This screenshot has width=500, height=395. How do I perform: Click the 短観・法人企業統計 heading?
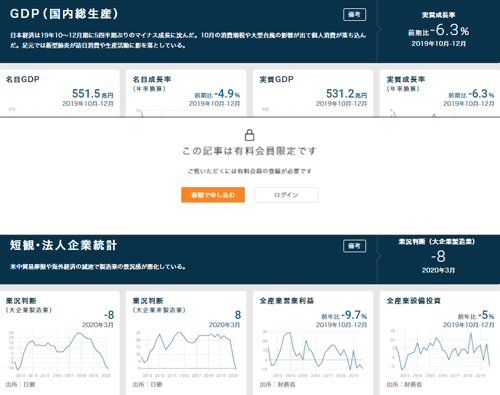pyautogui.click(x=63, y=245)
